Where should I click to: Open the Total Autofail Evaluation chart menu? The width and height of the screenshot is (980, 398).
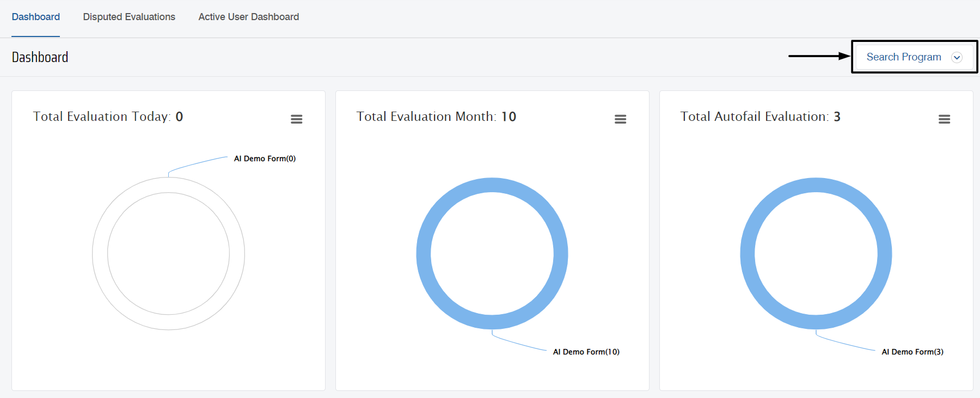945,119
